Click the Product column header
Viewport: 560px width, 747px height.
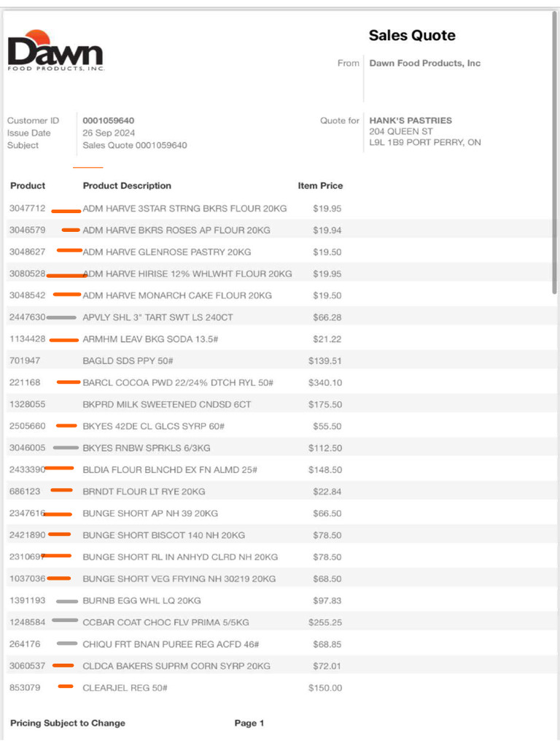[x=28, y=186]
